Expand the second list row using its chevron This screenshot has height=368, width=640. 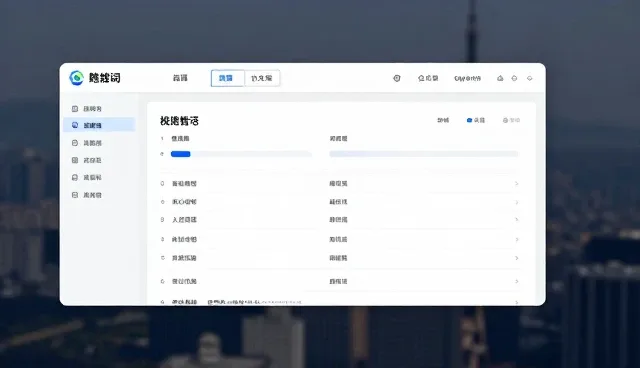(517, 202)
